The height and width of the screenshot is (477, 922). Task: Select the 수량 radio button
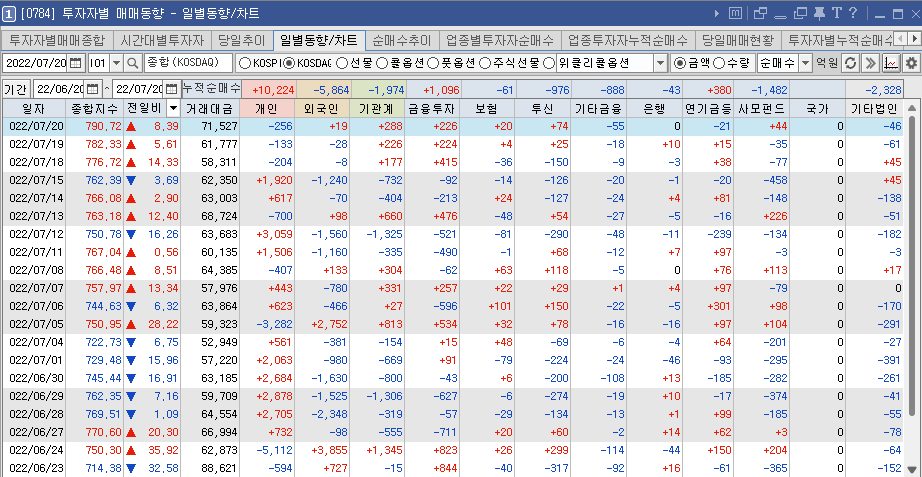coord(718,63)
